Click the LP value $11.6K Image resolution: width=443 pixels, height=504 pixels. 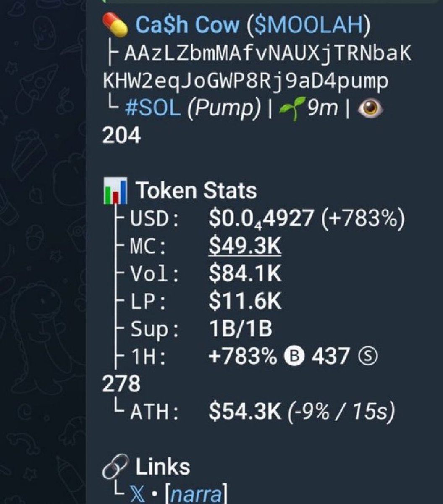click(245, 302)
